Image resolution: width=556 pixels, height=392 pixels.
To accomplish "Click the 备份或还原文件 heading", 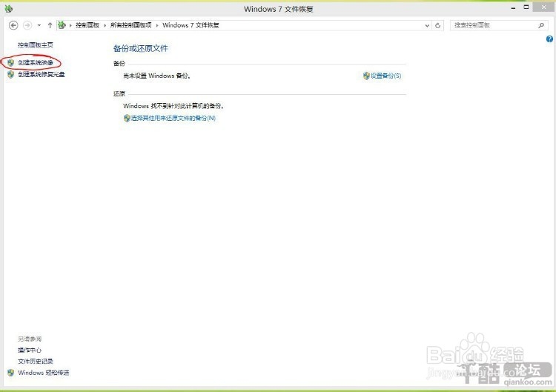I will pos(140,49).
